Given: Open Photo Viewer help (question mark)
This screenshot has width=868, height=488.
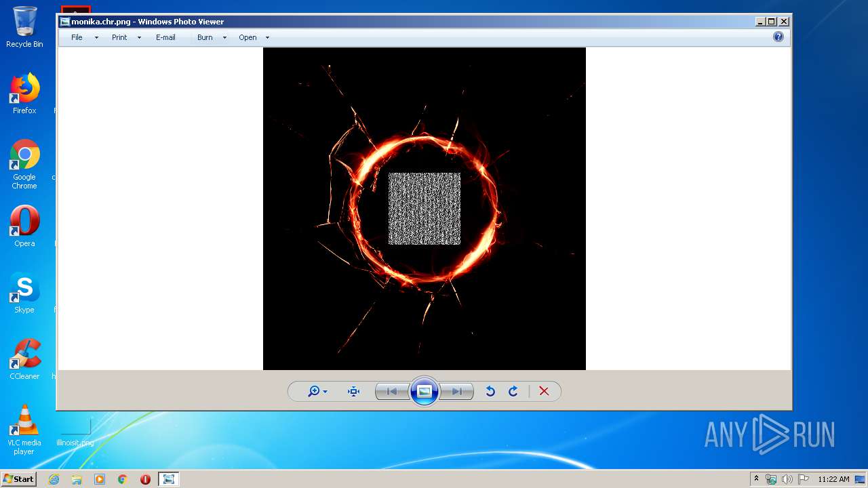Looking at the screenshot, I should point(778,37).
